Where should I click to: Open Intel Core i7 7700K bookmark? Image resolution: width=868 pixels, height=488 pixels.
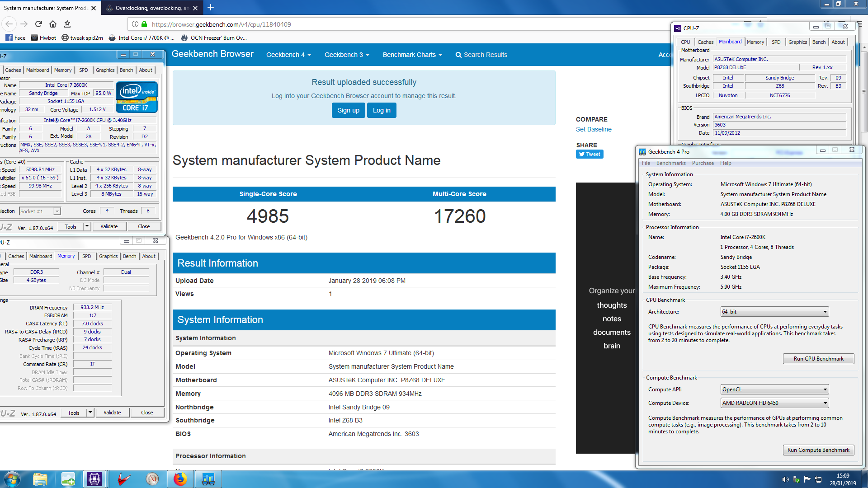point(142,38)
